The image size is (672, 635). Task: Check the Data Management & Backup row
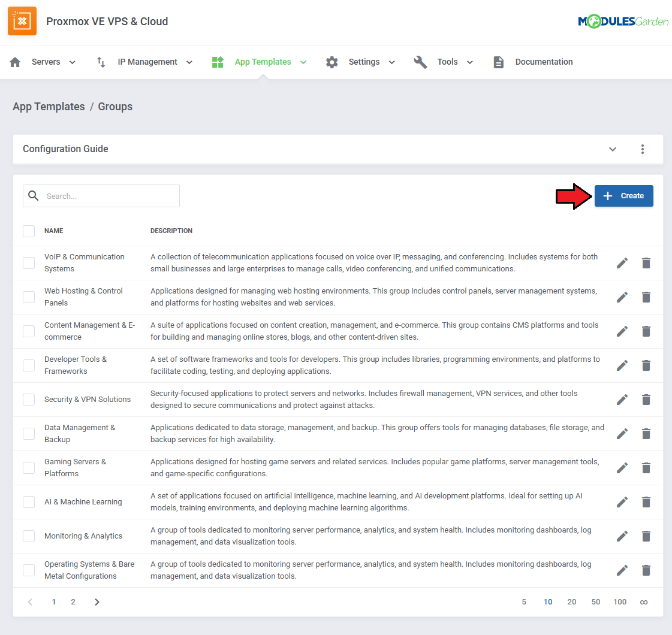(29, 434)
